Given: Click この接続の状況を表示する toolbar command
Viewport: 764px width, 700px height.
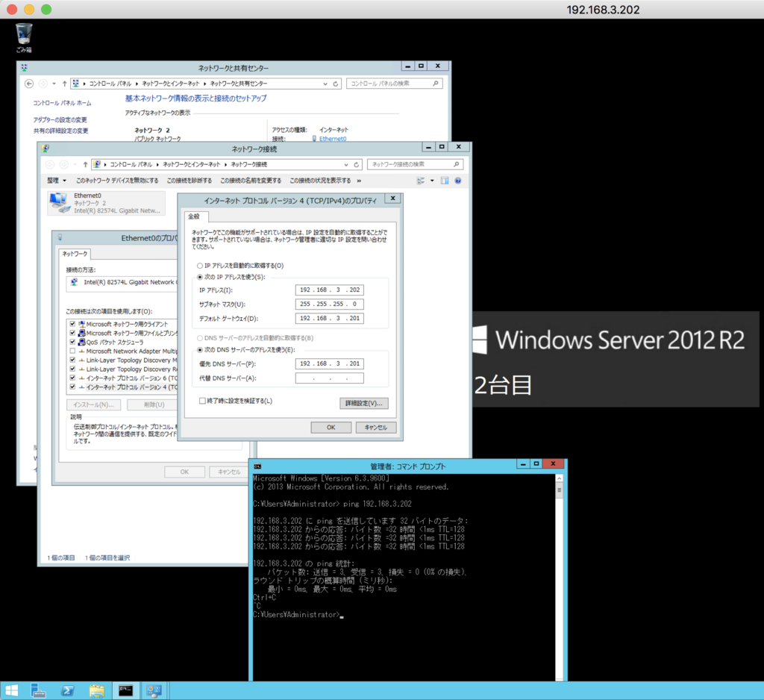Looking at the screenshot, I should pos(320,181).
